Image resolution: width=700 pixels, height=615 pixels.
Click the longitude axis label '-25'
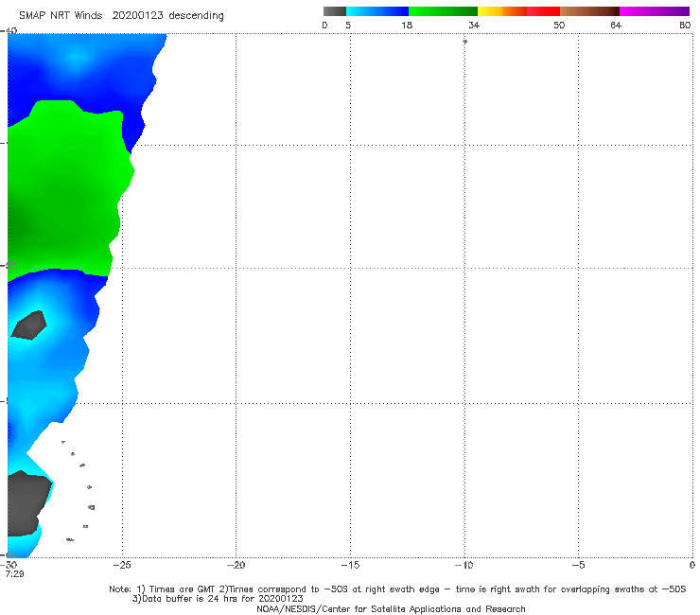[x=122, y=565]
